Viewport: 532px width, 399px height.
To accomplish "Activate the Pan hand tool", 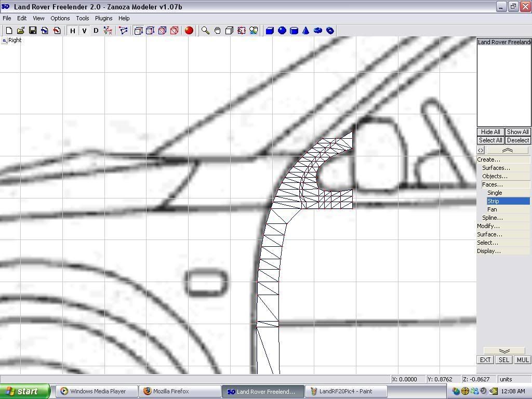I will 217,31.
